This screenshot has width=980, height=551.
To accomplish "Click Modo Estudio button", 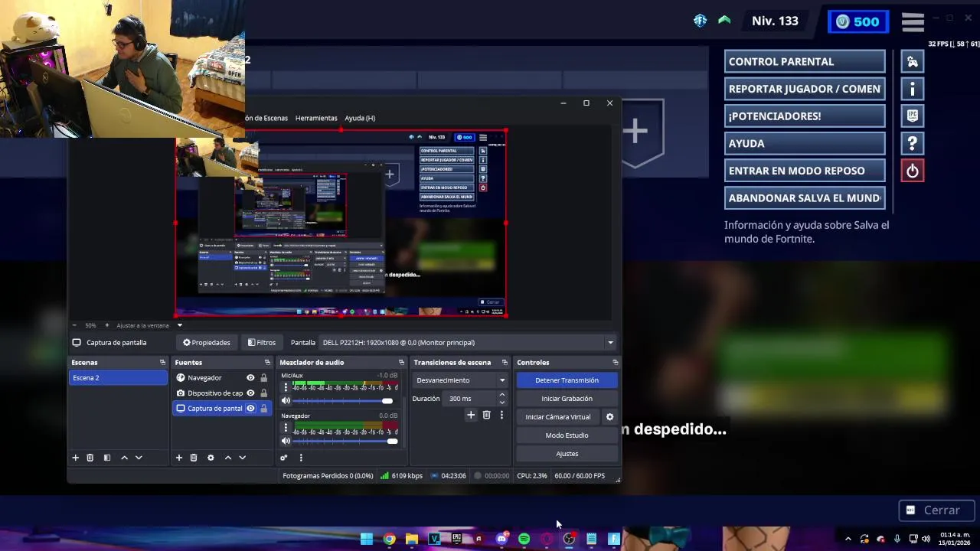I will 567,435.
